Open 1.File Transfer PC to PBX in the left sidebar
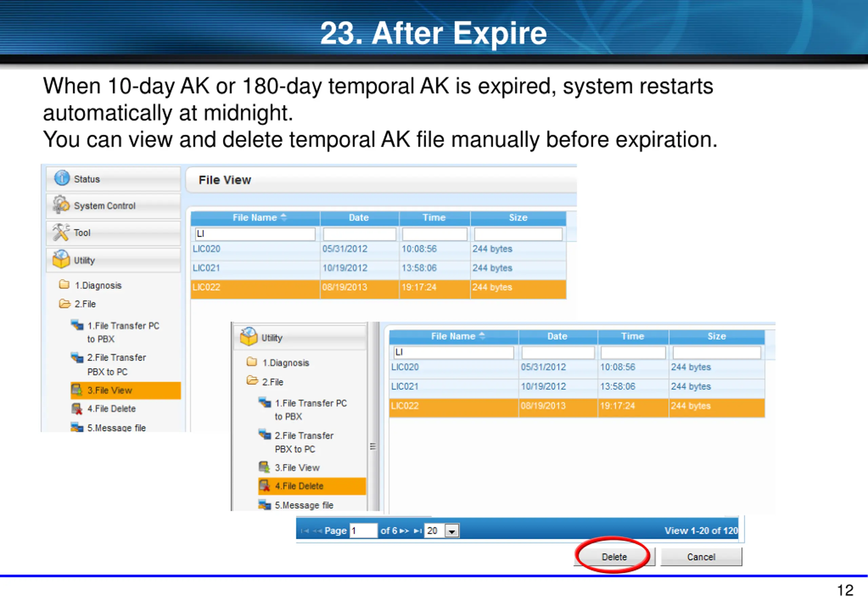 pyautogui.click(x=123, y=332)
